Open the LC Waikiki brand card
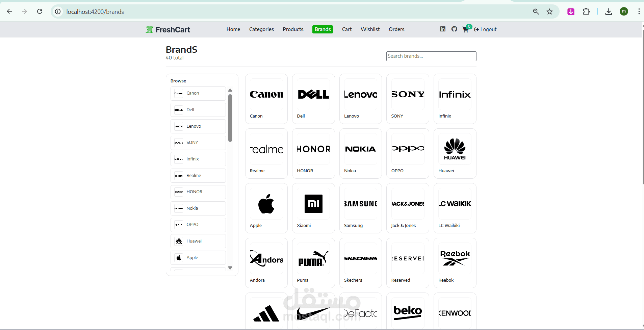Screen dimensions: 644x330 coord(455,208)
